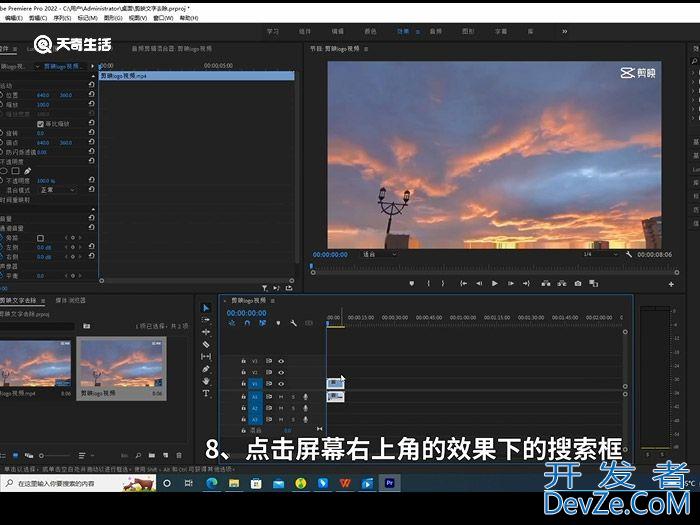The height and width of the screenshot is (525, 700).
Task: Adjust Project panel thumbnail zoom slider
Action: pos(54,455)
